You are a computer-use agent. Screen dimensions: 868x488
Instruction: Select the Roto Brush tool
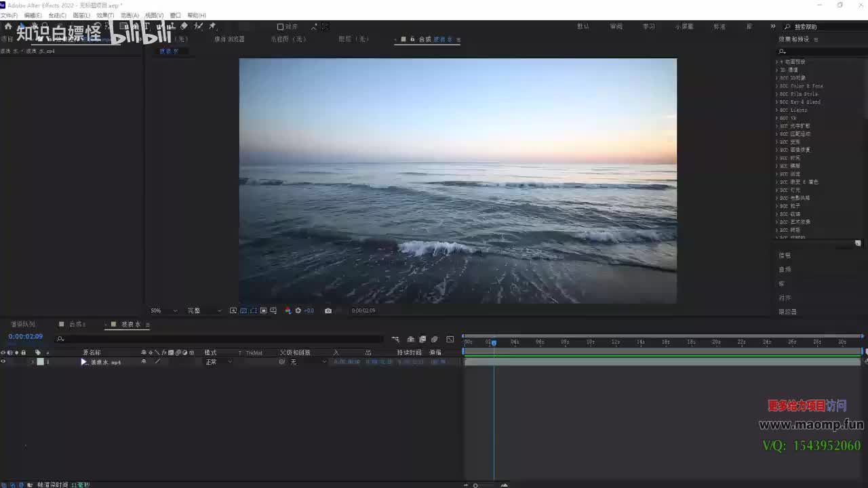[x=198, y=26]
